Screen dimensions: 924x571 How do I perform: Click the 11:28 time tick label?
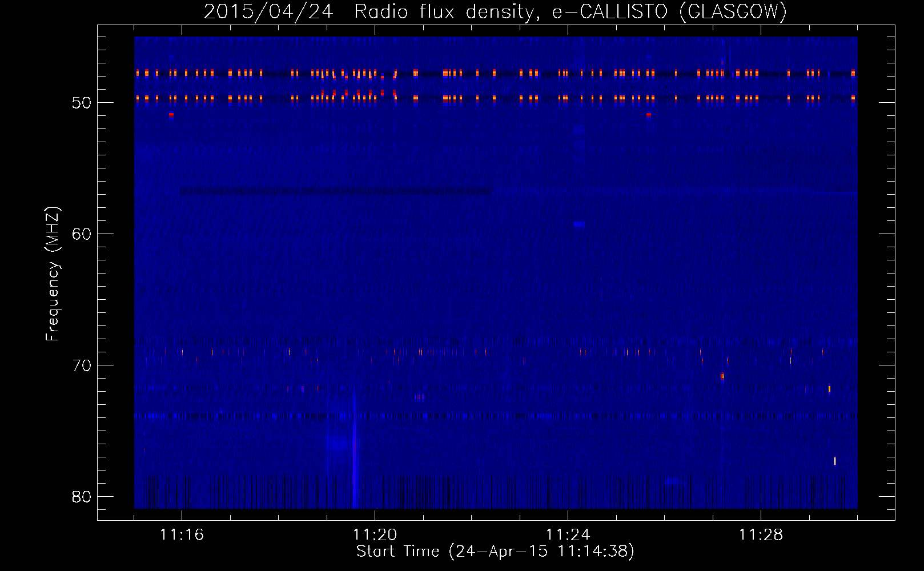coord(761,535)
